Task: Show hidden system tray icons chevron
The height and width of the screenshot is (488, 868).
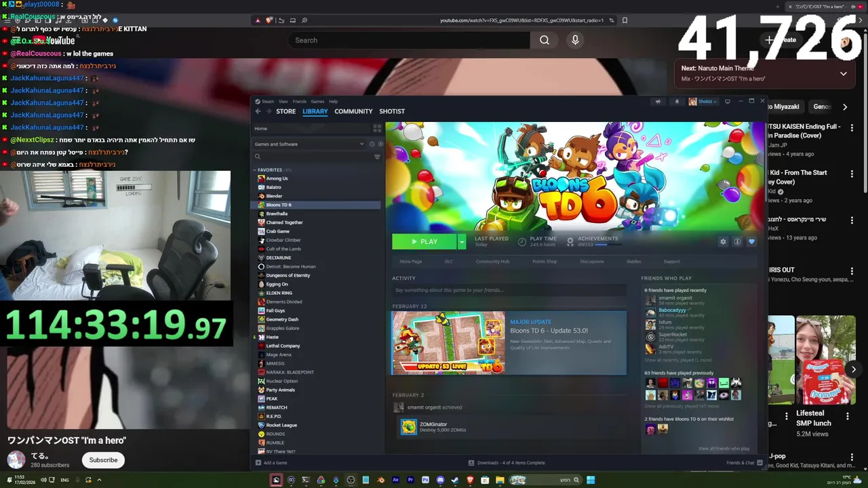Action: (x=99, y=480)
